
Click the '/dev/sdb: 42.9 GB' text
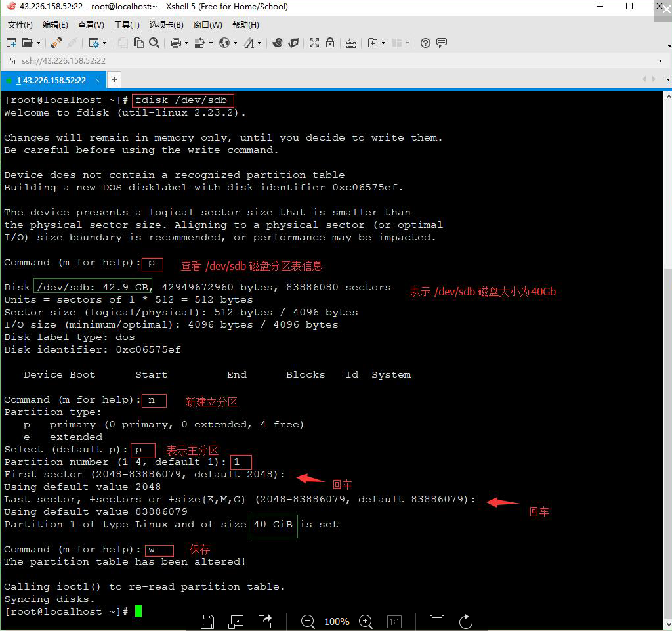93,287
